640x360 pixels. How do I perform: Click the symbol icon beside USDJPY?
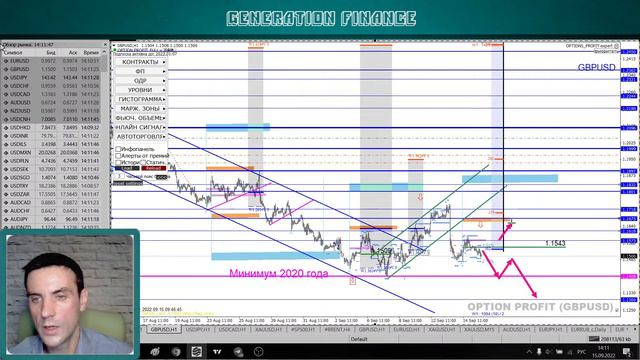point(6,78)
